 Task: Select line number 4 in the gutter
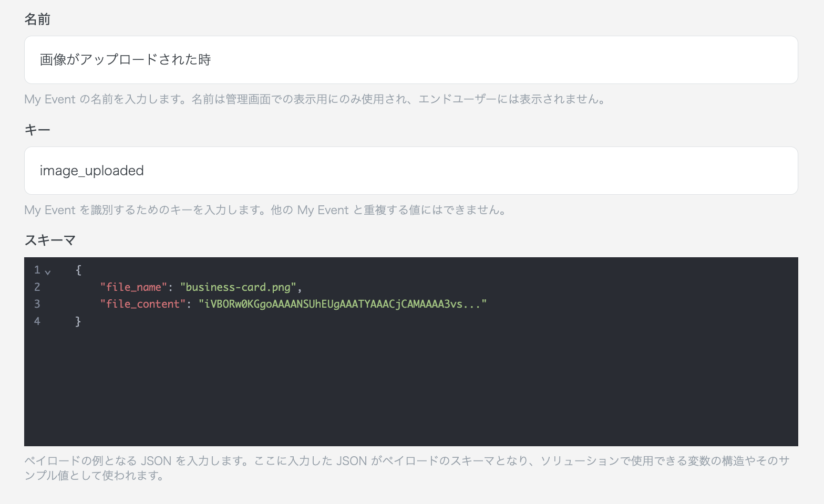[x=37, y=321]
